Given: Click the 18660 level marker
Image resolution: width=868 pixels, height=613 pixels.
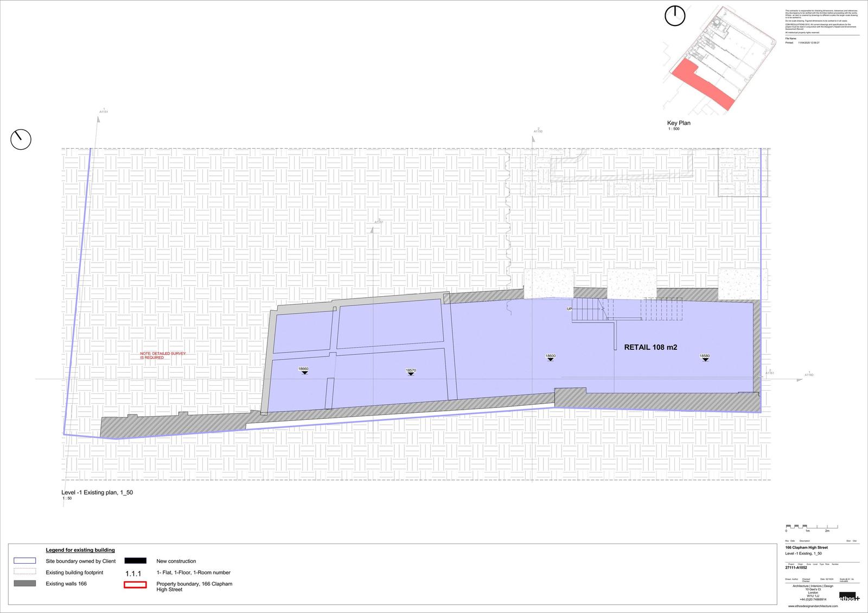Looking at the screenshot, I should (x=303, y=370).
